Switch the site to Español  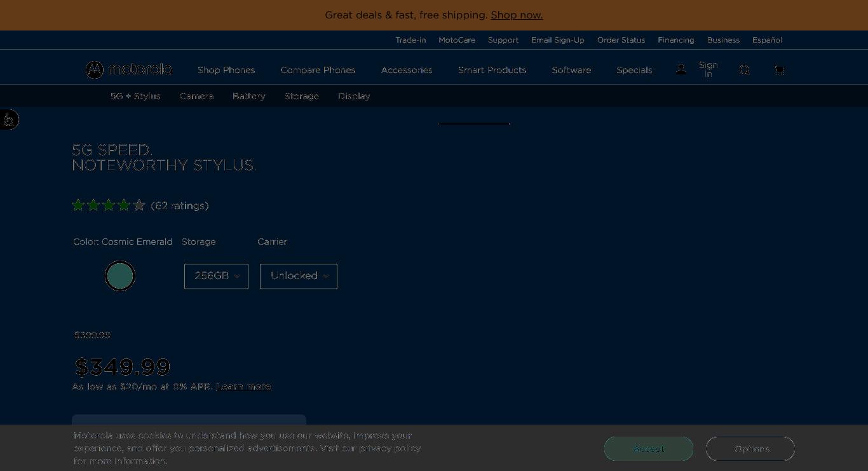pyautogui.click(x=767, y=40)
